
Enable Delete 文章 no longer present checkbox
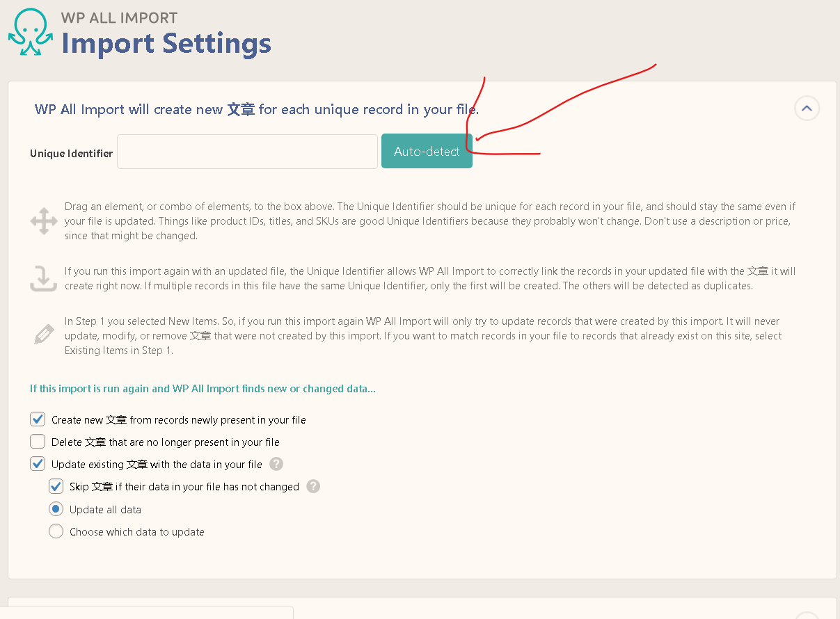point(38,442)
